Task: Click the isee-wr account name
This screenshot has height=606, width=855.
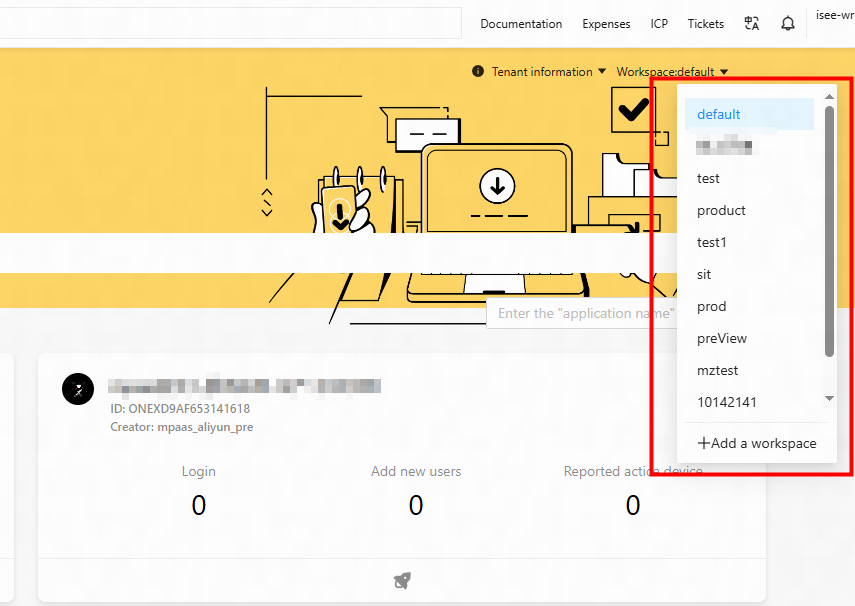Action: 835,15
